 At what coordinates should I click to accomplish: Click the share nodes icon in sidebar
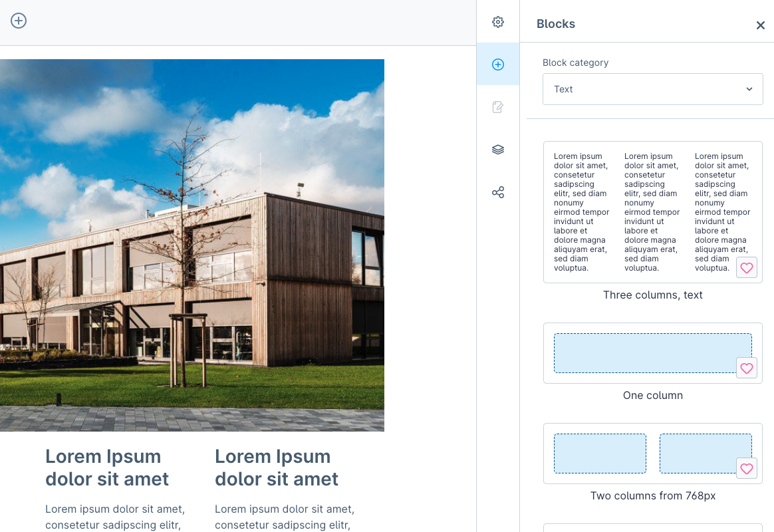click(498, 192)
